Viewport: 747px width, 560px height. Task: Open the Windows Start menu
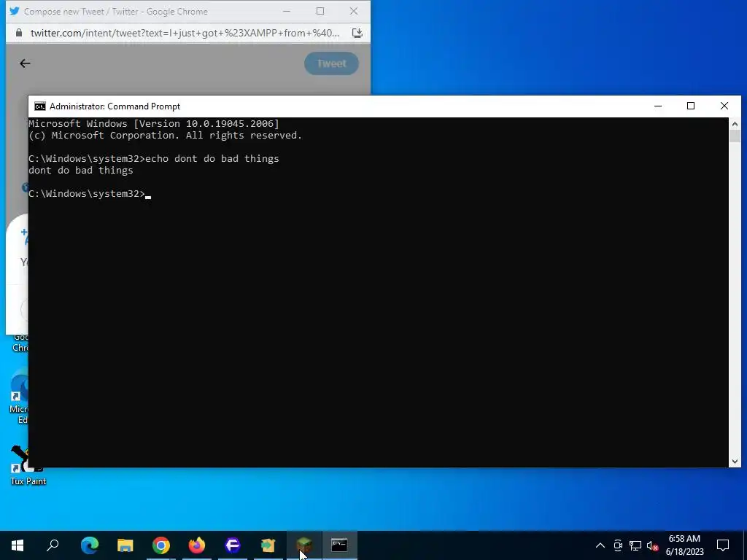[x=18, y=545]
